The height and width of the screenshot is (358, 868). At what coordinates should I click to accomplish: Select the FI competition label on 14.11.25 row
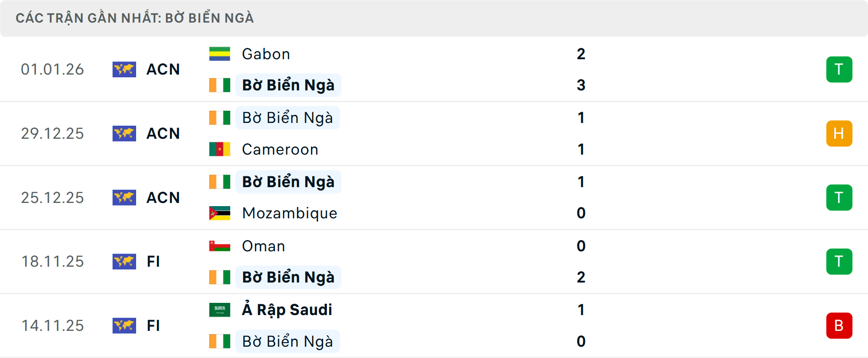[x=154, y=325]
